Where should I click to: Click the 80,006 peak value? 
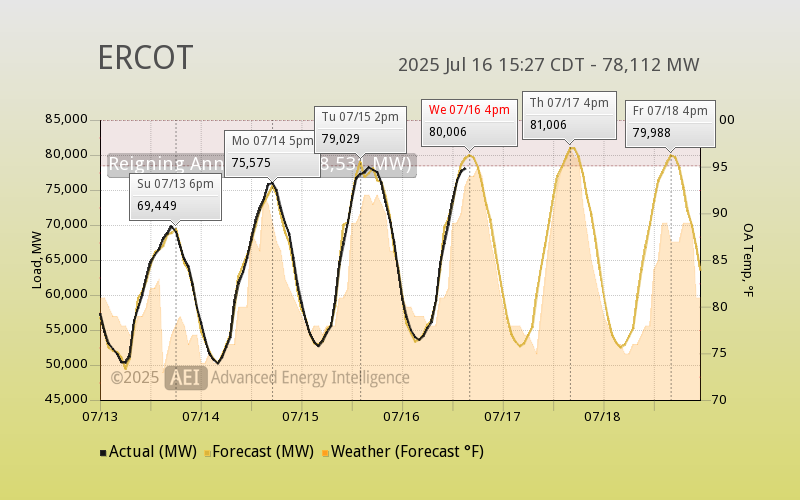coord(448,132)
